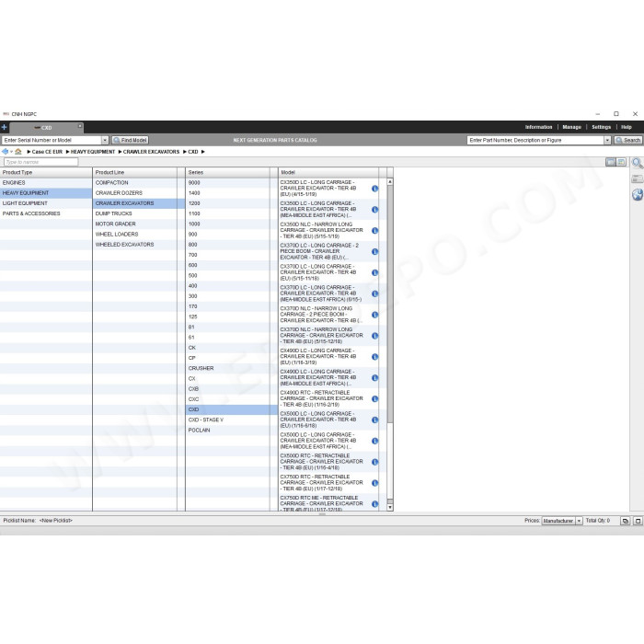Show info for CX500D RTC retractable carriage

pos(375,462)
